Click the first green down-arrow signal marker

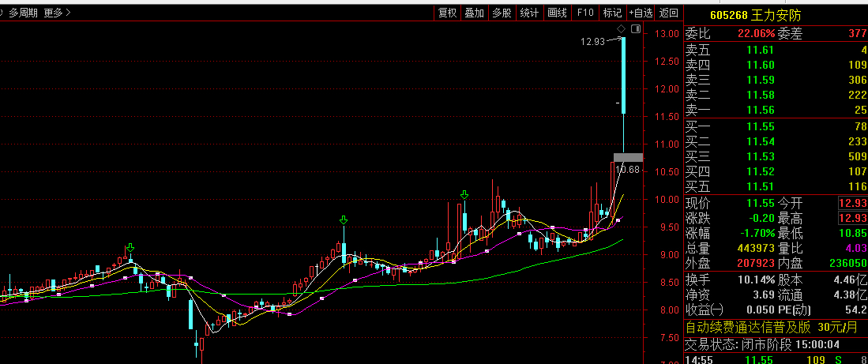130,249
